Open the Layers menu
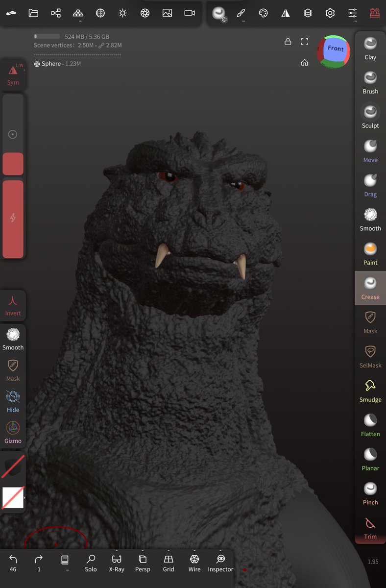Viewport: 386px width, 588px height. tap(308, 13)
